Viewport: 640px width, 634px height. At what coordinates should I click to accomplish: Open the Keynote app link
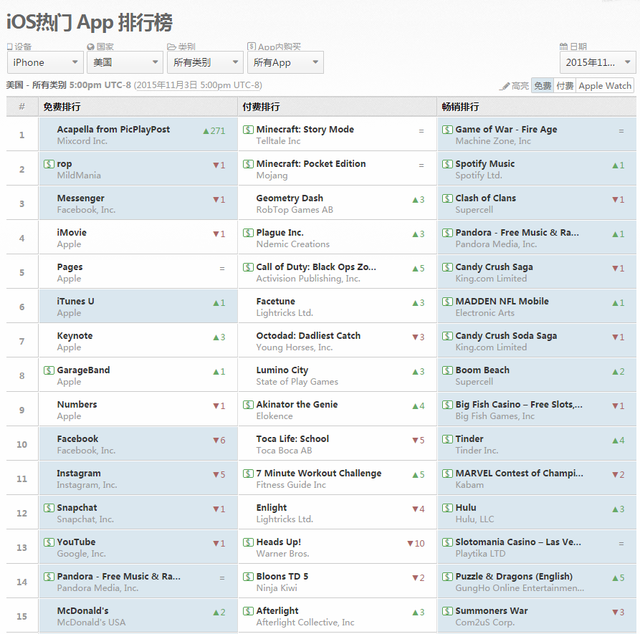75,336
